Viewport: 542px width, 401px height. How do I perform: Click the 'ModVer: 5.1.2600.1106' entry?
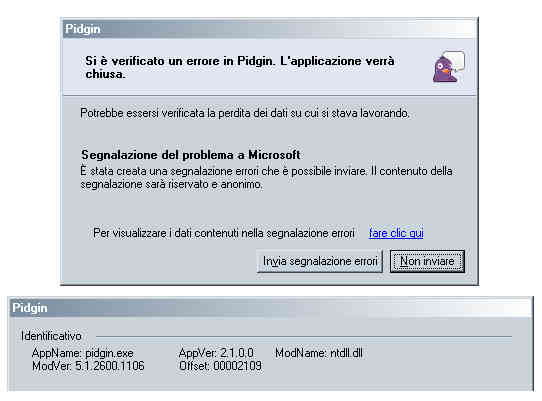88,366
